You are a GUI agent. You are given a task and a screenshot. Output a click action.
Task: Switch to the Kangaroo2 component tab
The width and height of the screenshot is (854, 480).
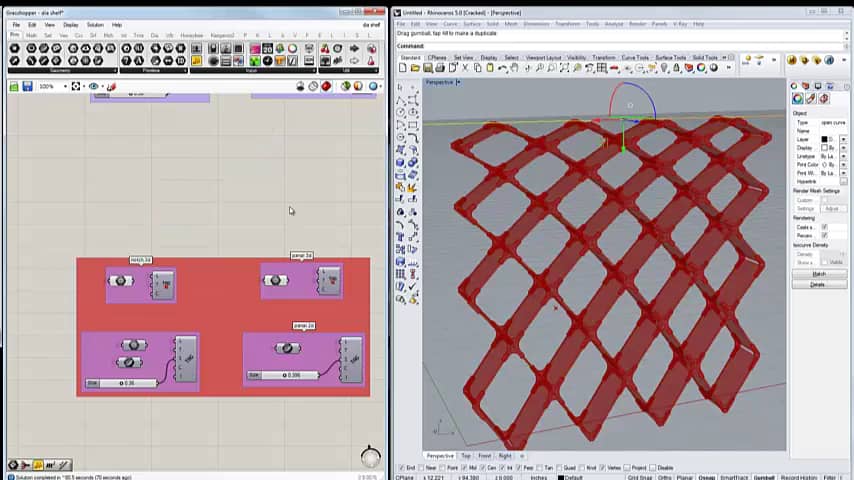222,35
